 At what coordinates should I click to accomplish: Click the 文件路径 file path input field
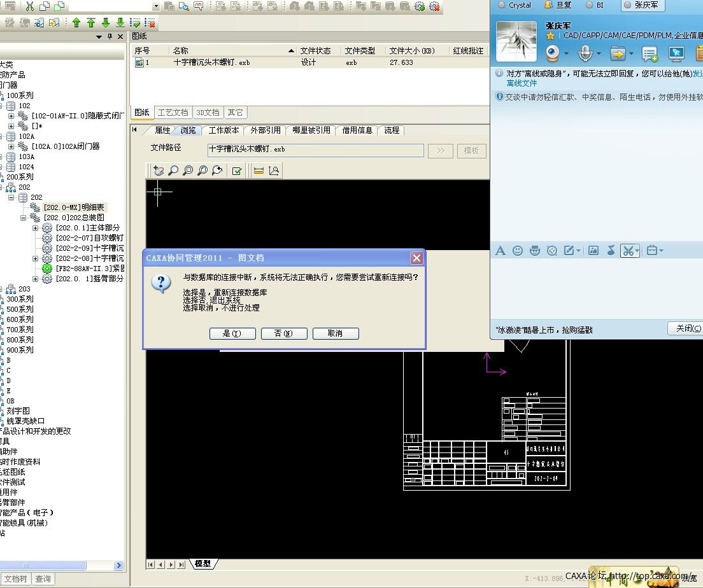click(x=315, y=150)
